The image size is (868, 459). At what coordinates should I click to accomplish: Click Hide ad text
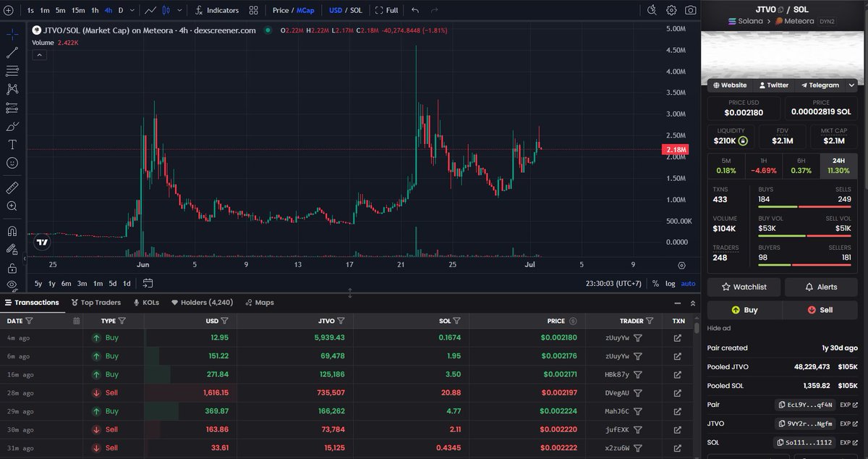click(718, 329)
